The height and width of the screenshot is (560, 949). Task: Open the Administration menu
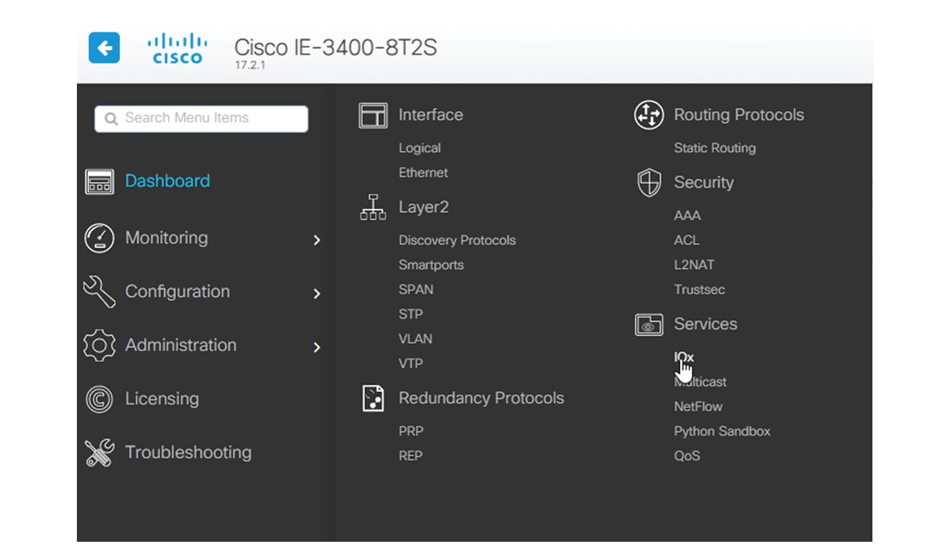pos(181,344)
